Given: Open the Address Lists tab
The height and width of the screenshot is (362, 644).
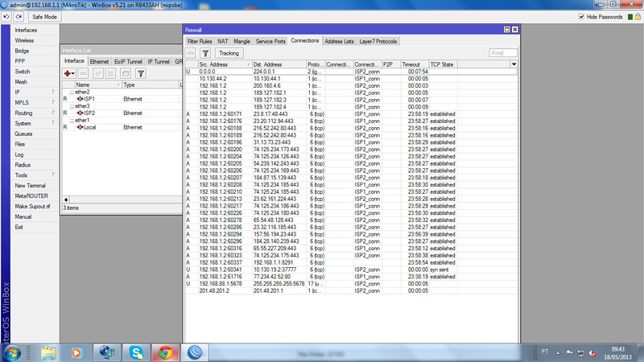Looking at the screenshot, I should (339, 42).
